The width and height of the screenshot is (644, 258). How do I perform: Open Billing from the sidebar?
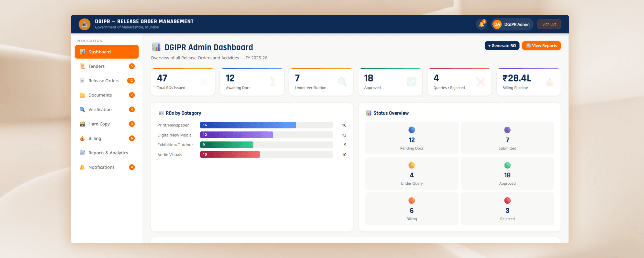[107, 138]
